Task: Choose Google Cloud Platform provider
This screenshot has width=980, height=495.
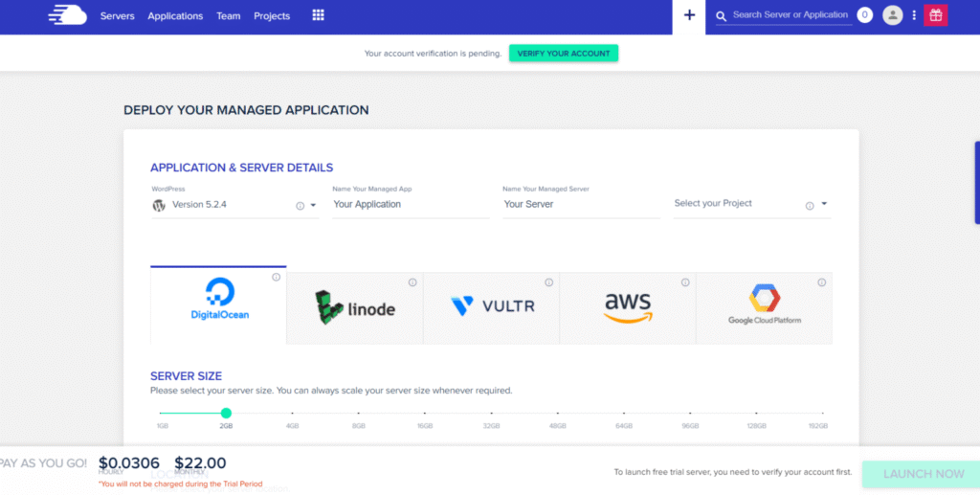Action: click(764, 307)
